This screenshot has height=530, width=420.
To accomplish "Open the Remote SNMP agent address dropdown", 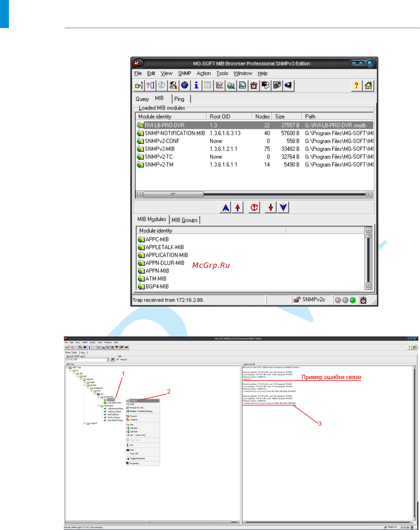I will tap(108, 359).
